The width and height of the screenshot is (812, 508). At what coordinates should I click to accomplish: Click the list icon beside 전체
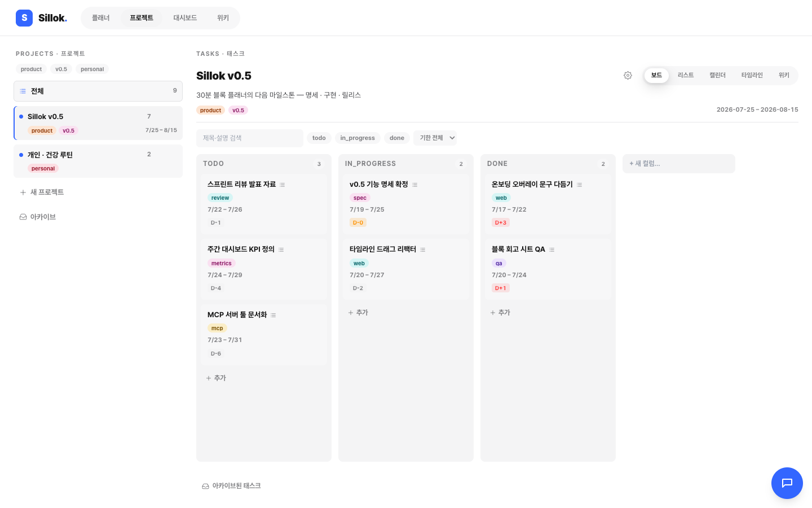(23, 91)
